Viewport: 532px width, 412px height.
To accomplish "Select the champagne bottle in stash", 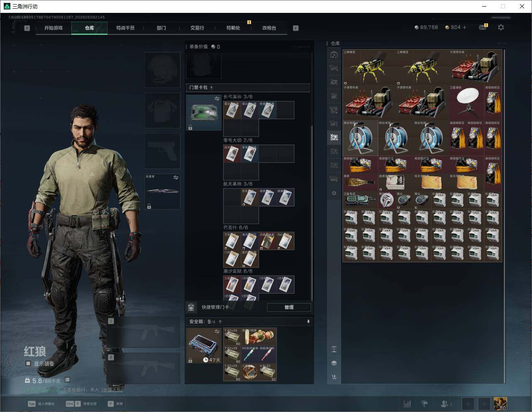I will [360, 182].
